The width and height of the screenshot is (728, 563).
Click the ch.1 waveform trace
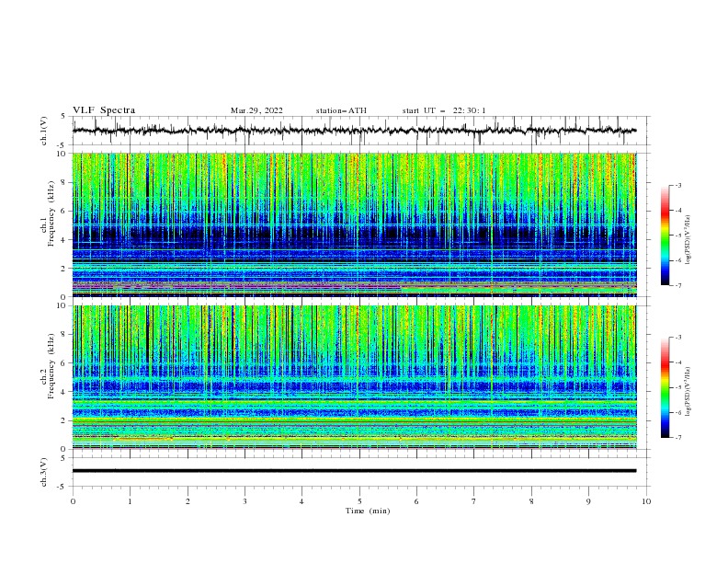[354, 131]
